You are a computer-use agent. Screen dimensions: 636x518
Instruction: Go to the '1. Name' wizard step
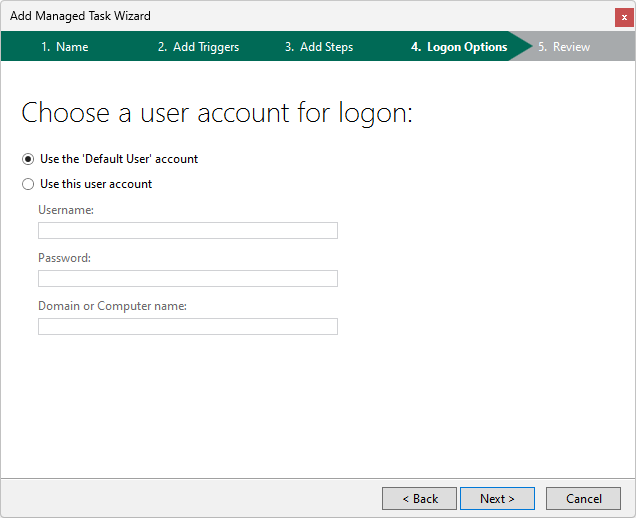click(64, 47)
